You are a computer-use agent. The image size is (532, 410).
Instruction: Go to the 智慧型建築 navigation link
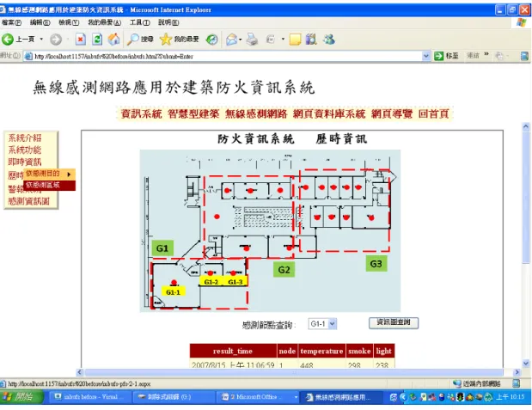tap(193, 113)
